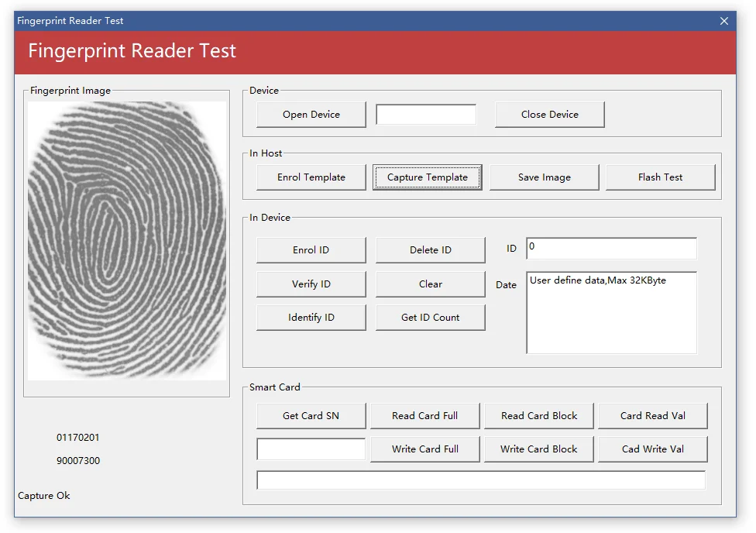Click Identify ID
The image size is (756, 533).
point(311,317)
